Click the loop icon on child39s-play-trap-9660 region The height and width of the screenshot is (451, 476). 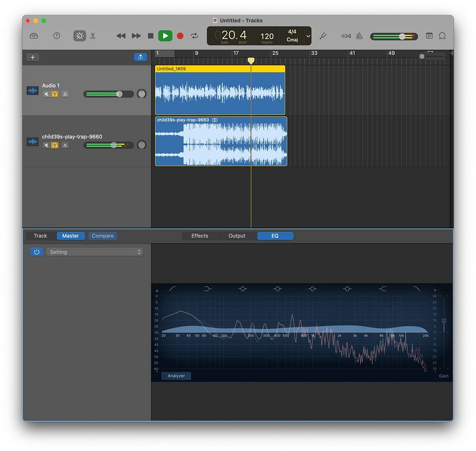pos(215,120)
